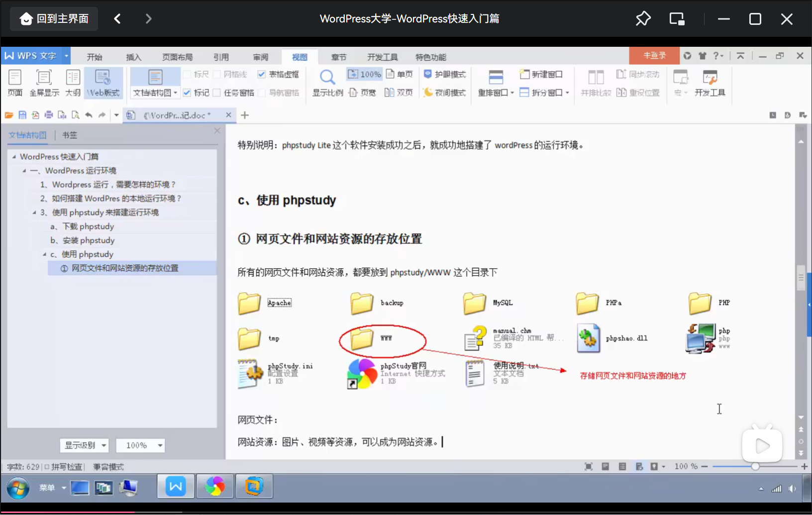Click the 未登录 login button
The height and width of the screenshot is (515, 812).
pos(654,56)
